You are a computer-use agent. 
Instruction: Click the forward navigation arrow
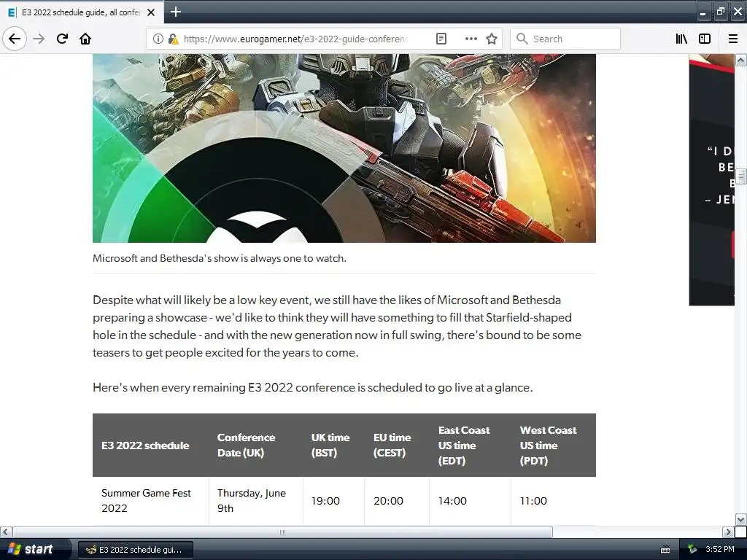(x=39, y=39)
